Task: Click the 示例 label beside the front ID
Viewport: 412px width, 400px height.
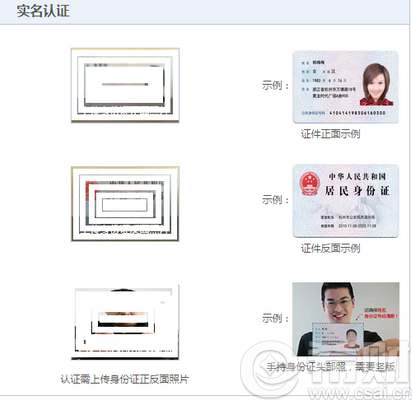Action: [275, 85]
